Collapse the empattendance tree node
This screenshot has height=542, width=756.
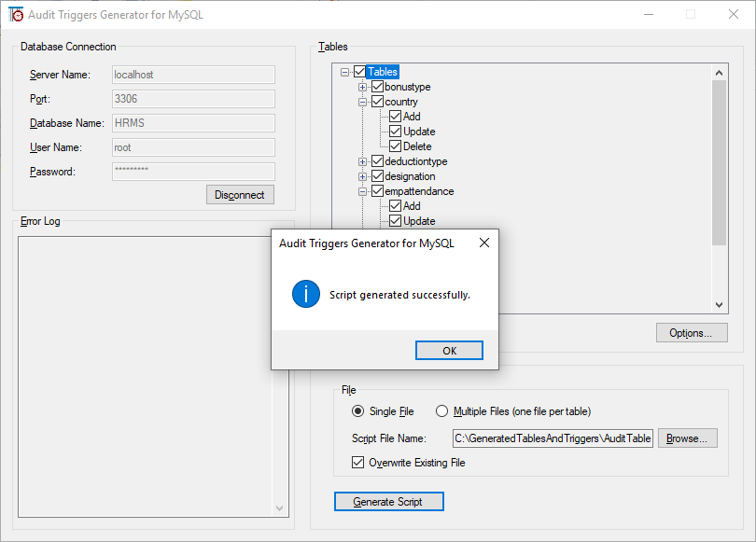363,190
